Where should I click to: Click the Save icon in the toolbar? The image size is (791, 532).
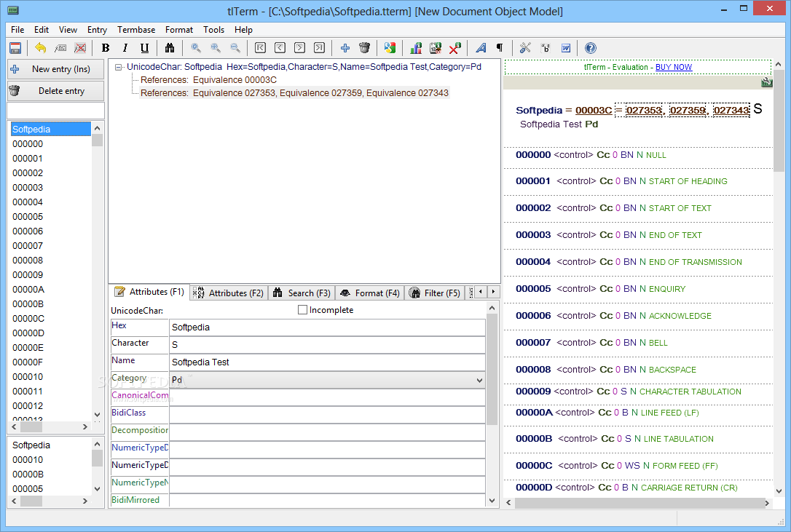point(15,48)
